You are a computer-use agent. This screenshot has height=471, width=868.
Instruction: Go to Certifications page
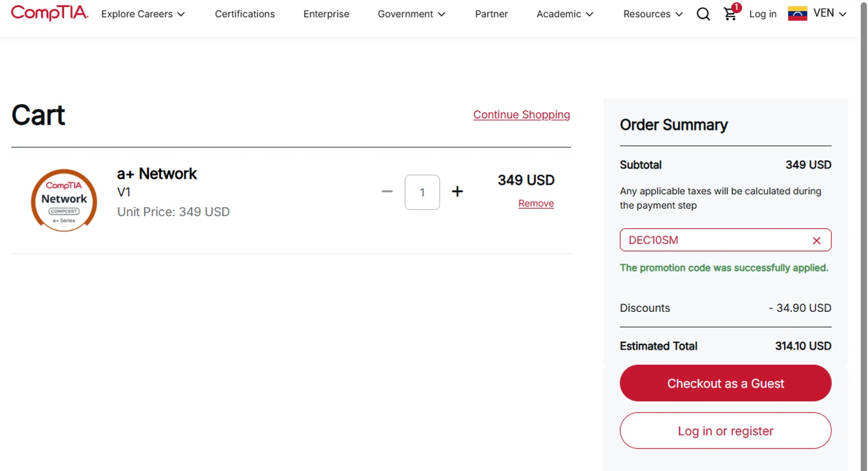coord(245,14)
